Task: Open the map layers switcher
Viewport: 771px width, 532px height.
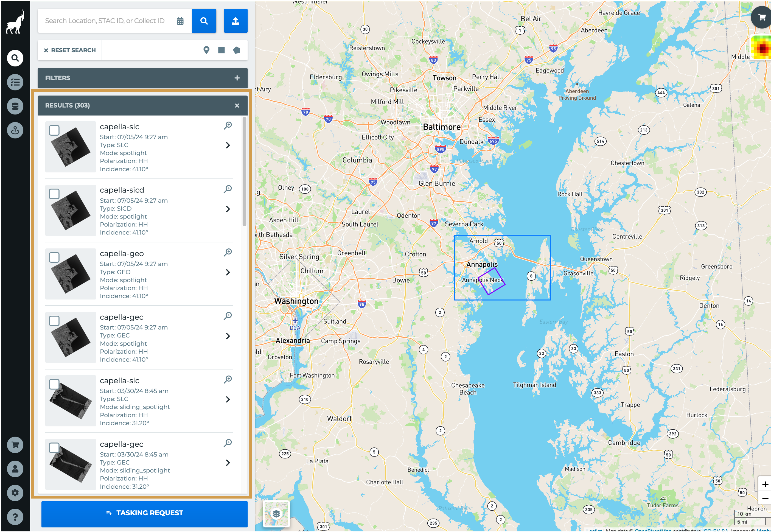Action: click(276, 514)
